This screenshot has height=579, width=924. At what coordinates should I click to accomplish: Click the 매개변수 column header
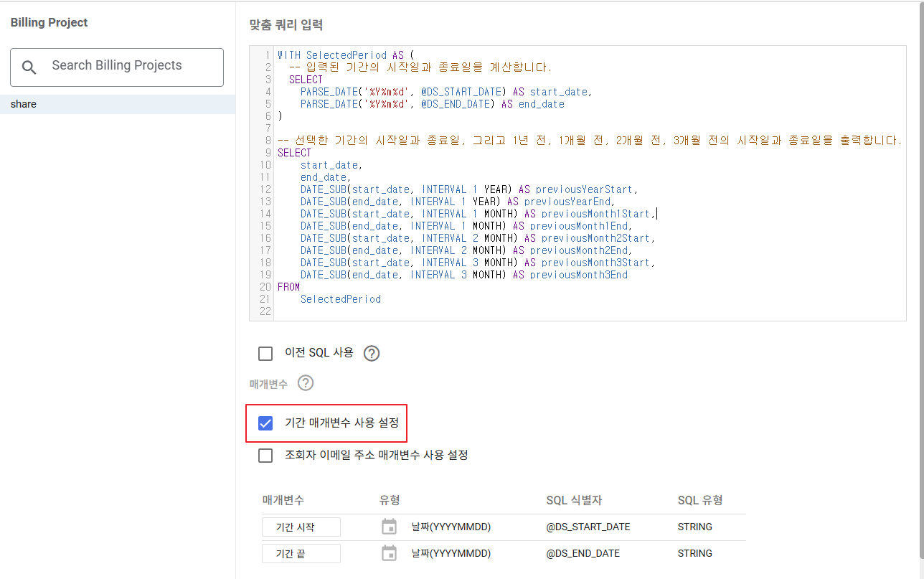pyautogui.click(x=283, y=500)
